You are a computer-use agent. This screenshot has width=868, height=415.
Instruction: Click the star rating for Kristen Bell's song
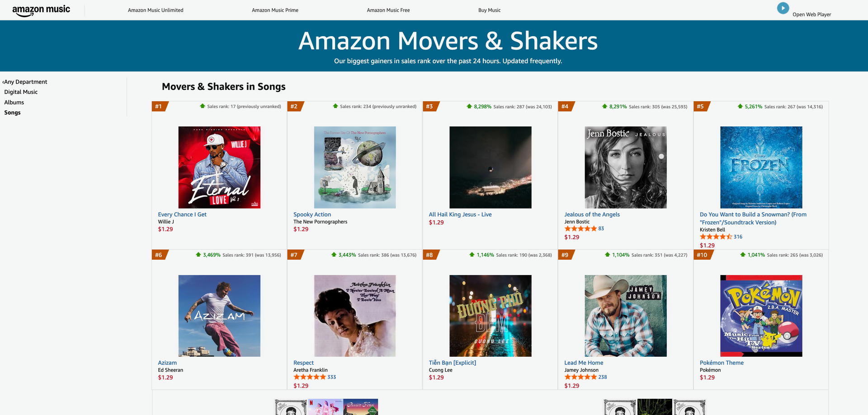point(716,237)
